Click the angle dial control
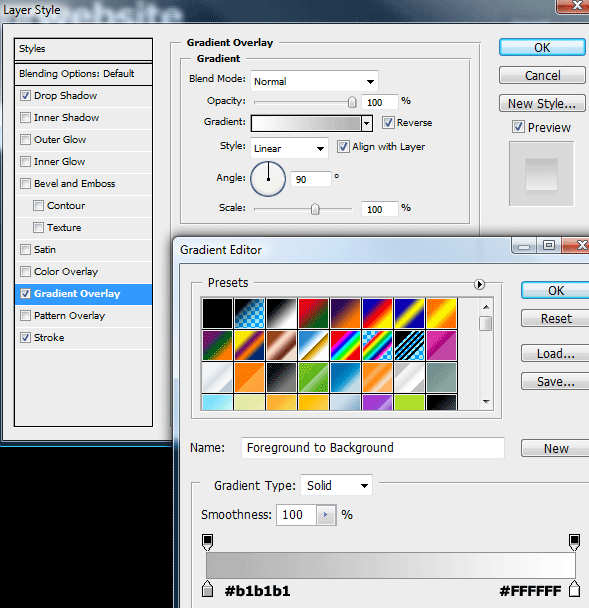Viewport: 589px width, 608px height. click(268, 179)
